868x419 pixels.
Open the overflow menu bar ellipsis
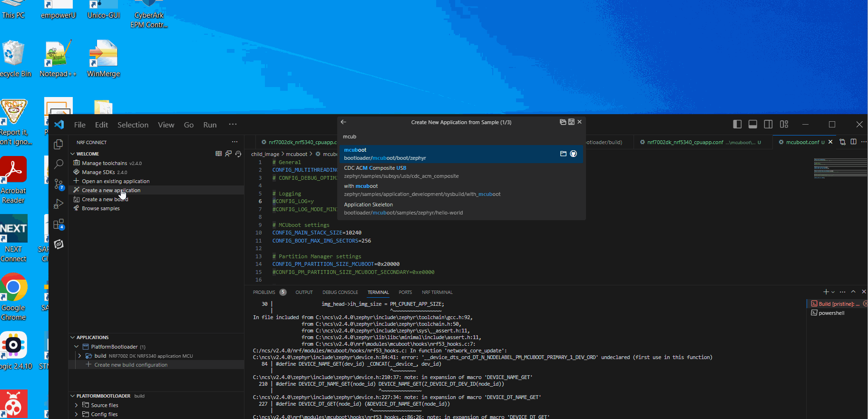pyautogui.click(x=233, y=124)
